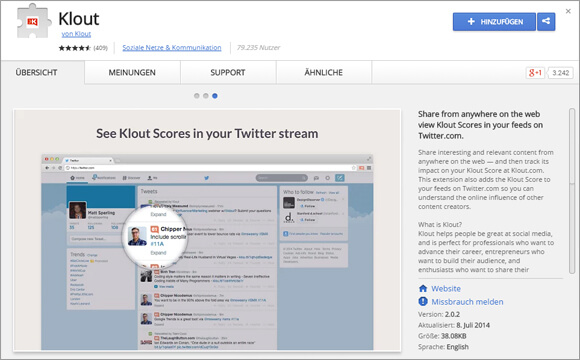
Task: Click the 'Größe: 38.08KB' text
Action: [x=442, y=336]
